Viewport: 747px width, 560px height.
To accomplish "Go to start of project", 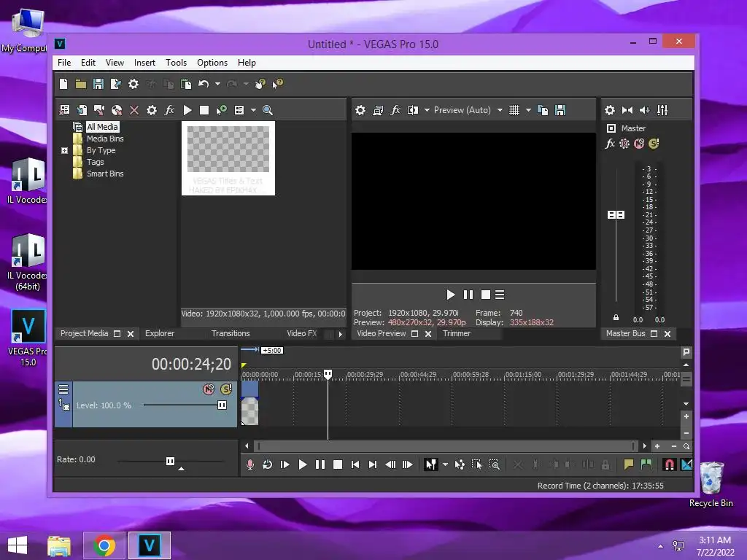I will [x=355, y=464].
